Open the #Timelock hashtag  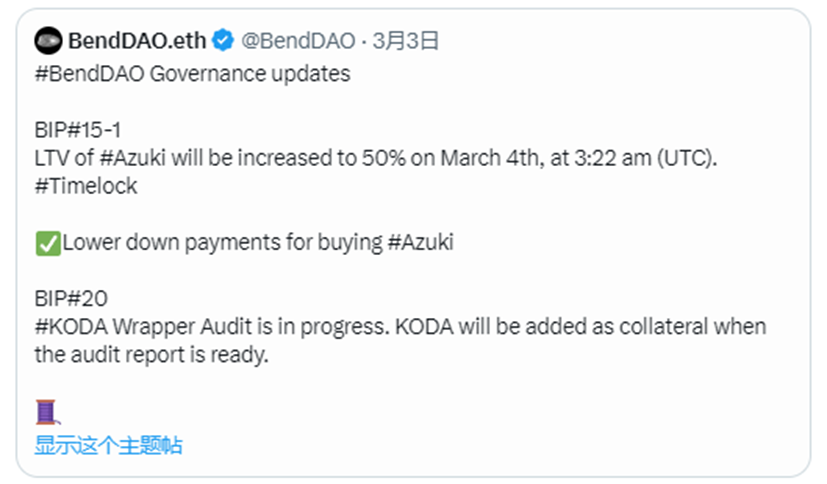coord(86,186)
